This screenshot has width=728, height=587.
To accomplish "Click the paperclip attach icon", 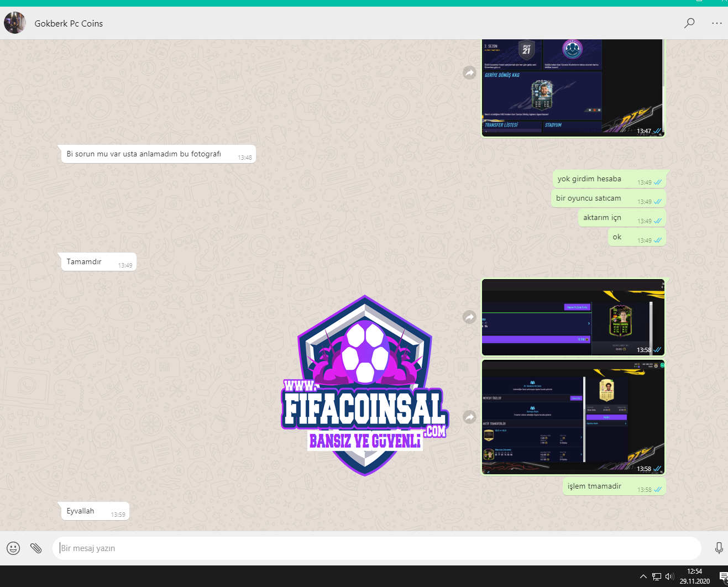I will 36,548.
